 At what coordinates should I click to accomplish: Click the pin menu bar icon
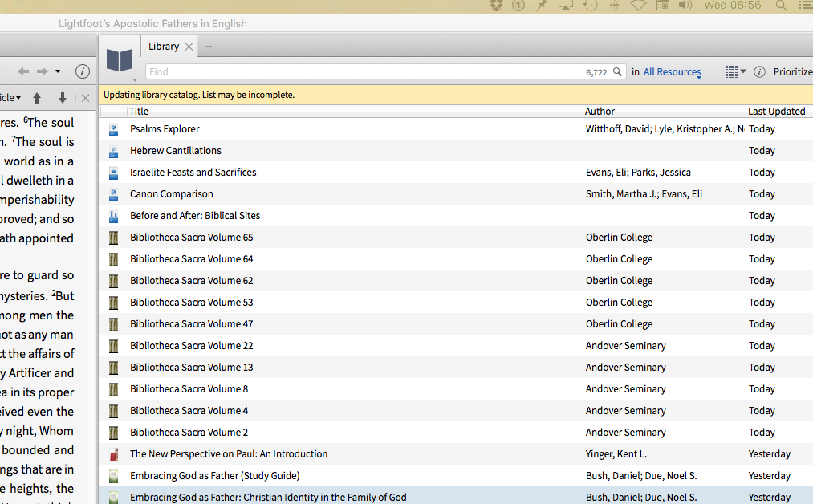(542, 6)
